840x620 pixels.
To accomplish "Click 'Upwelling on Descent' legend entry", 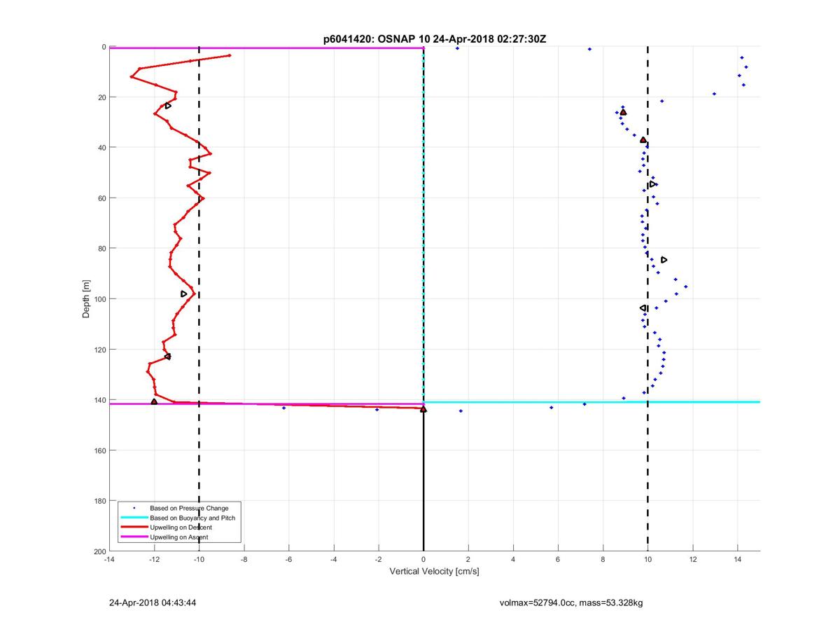I will click(181, 527).
